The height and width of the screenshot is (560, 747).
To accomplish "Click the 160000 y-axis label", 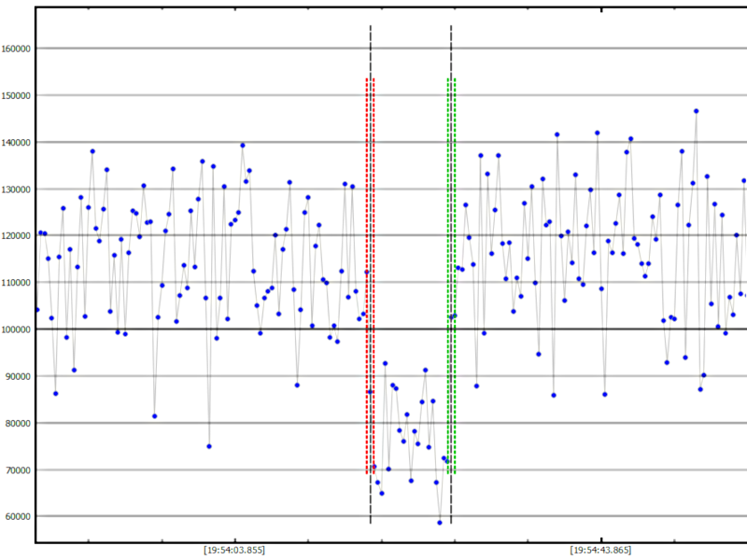I will (x=17, y=49).
